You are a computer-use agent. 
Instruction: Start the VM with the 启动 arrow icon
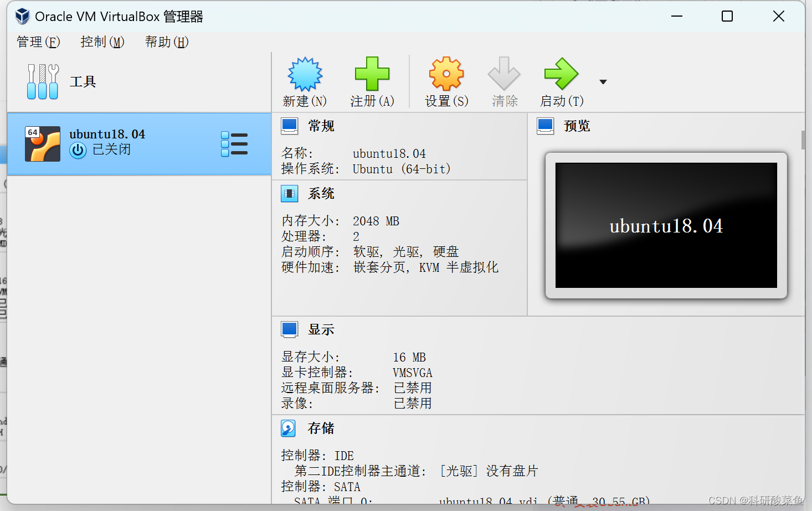[561, 74]
